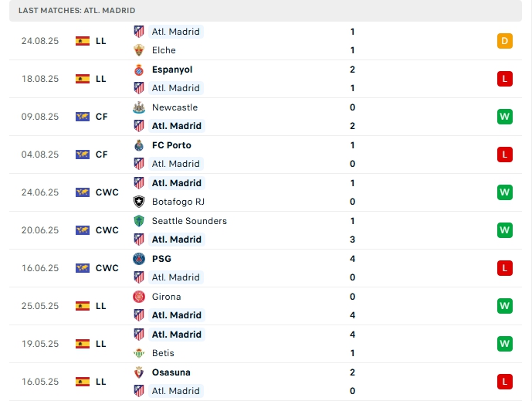Click the Elche club crest icon

pyautogui.click(x=139, y=50)
